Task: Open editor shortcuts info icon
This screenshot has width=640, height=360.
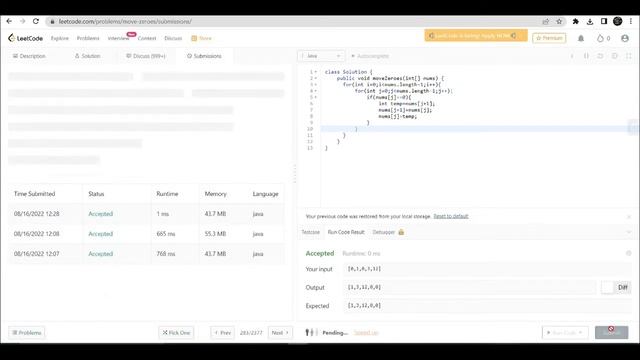Action: coord(572,56)
